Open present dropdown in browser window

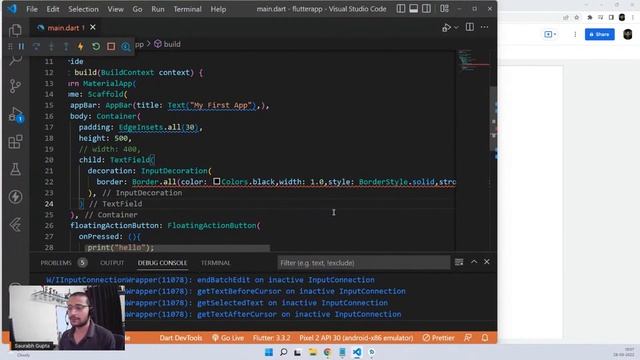pos(550,34)
